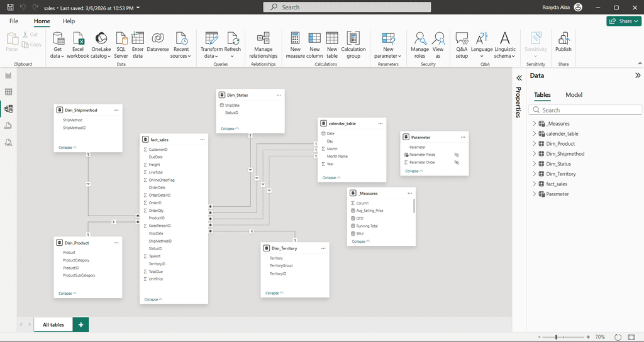Collapse the fact_sales table card
The height and width of the screenshot is (342, 644).
click(153, 299)
